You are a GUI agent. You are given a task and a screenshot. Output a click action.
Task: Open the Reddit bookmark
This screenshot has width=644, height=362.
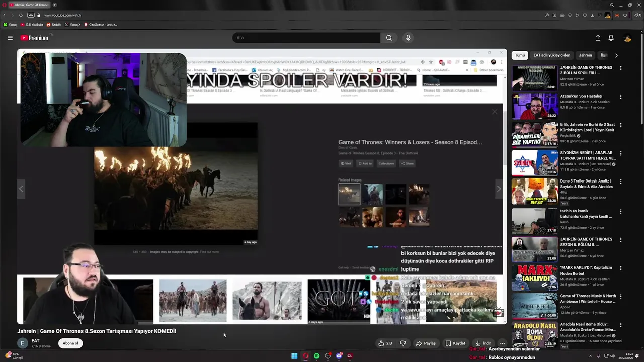click(x=54, y=25)
